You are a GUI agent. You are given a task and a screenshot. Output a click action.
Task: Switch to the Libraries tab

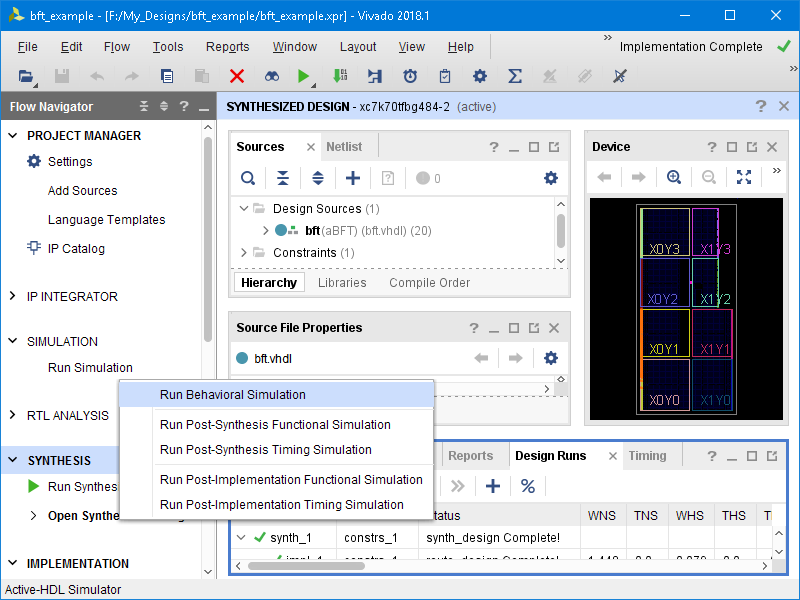pyautogui.click(x=342, y=283)
